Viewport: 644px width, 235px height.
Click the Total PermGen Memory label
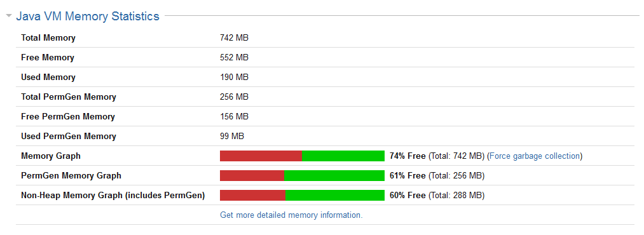[x=69, y=97]
